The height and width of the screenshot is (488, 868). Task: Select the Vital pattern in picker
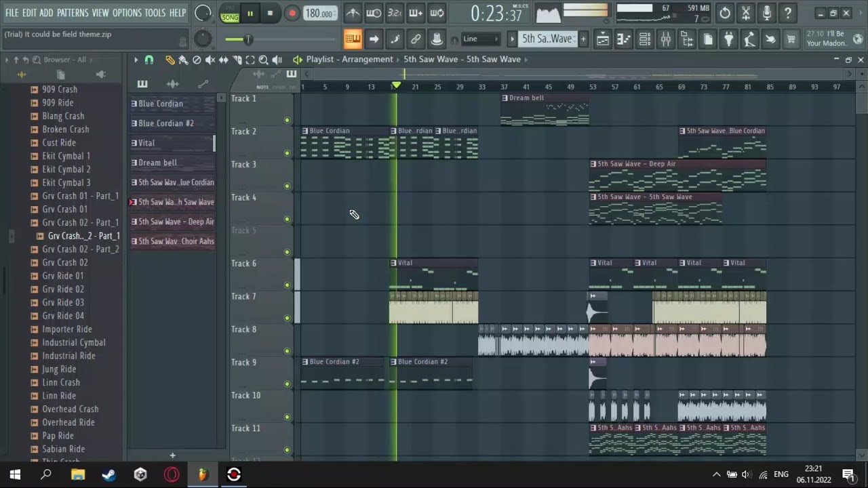click(172, 143)
